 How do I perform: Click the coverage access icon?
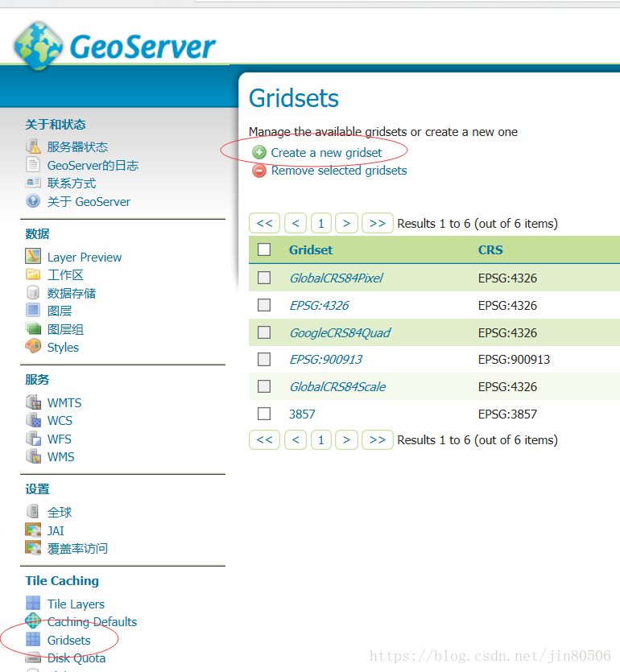33,548
